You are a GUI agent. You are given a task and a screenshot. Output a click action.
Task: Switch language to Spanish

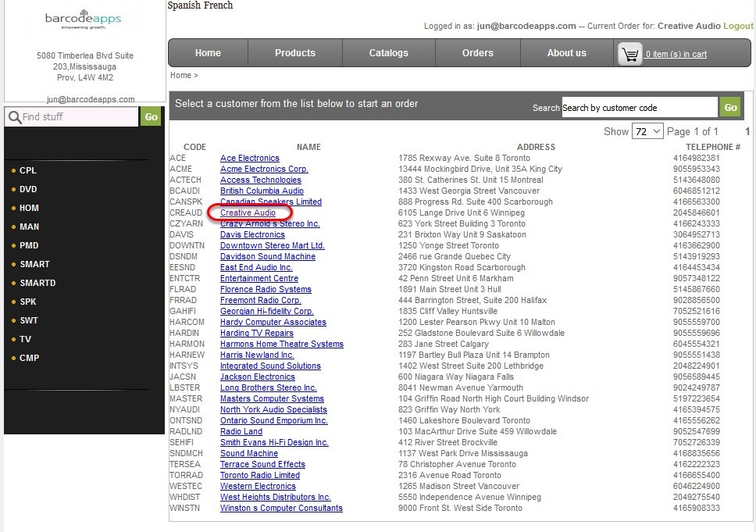click(183, 5)
